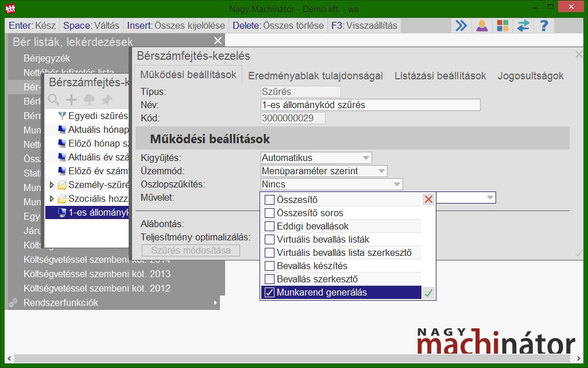Tick the Virtuális bevallás listák checkbox
588x368 pixels.
tap(269, 239)
